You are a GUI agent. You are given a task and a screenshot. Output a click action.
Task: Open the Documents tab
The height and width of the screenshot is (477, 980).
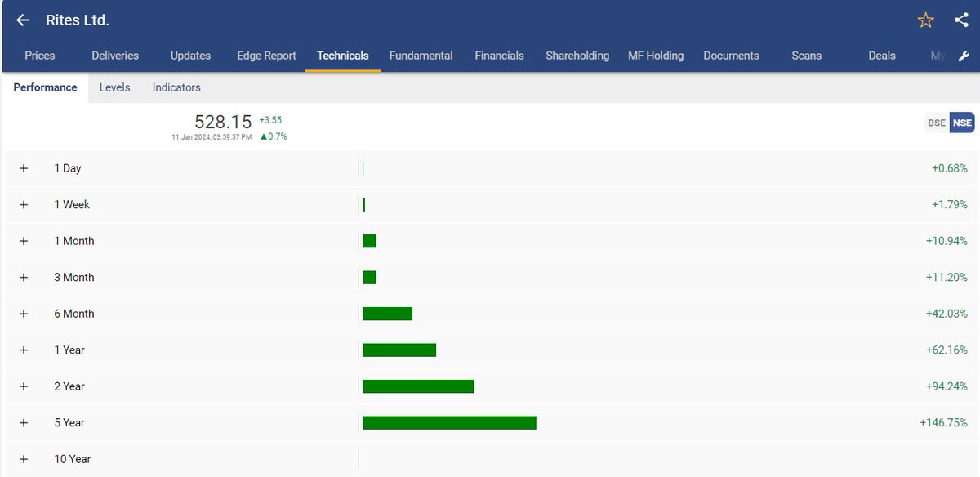coord(731,56)
